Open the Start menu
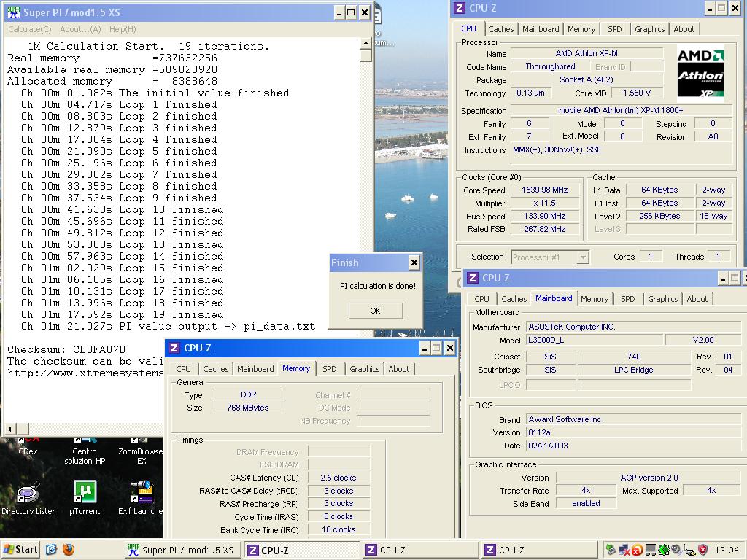 20,550
